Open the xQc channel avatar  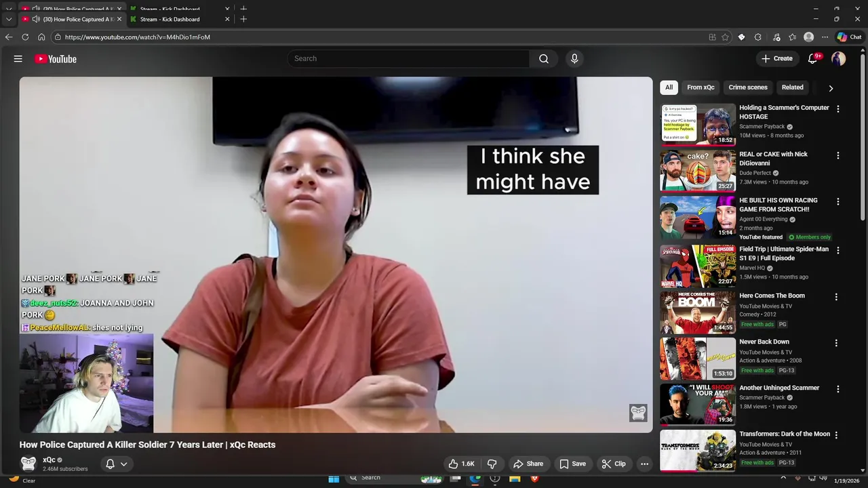coord(28,464)
